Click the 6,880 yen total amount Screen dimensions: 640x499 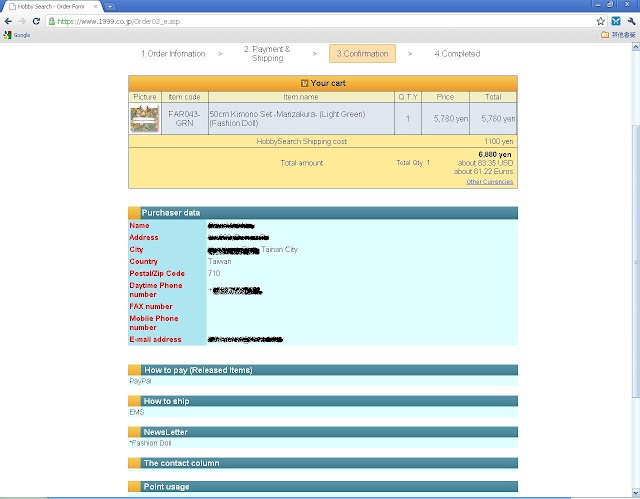[495, 154]
